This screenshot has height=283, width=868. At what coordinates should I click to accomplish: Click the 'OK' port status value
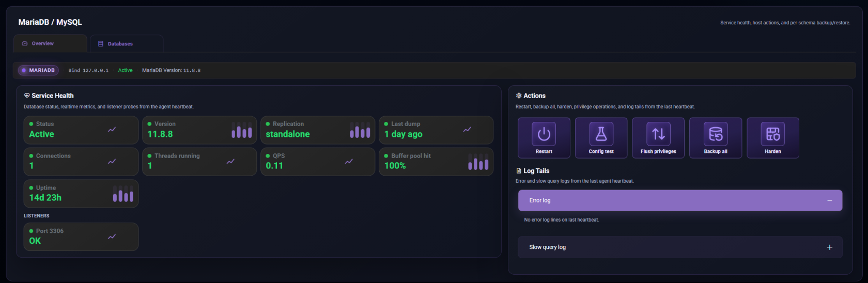pyautogui.click(x=35, y=241)
